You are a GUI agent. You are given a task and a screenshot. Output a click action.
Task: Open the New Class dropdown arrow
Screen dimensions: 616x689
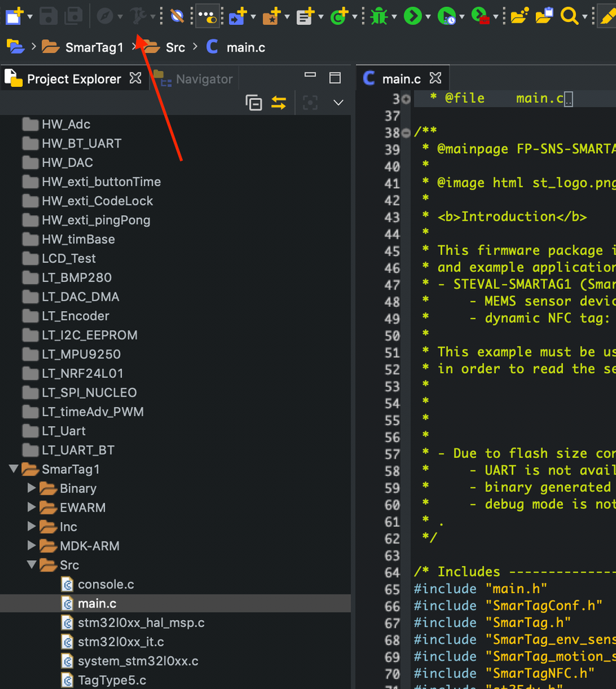click(x=355, y=17)
